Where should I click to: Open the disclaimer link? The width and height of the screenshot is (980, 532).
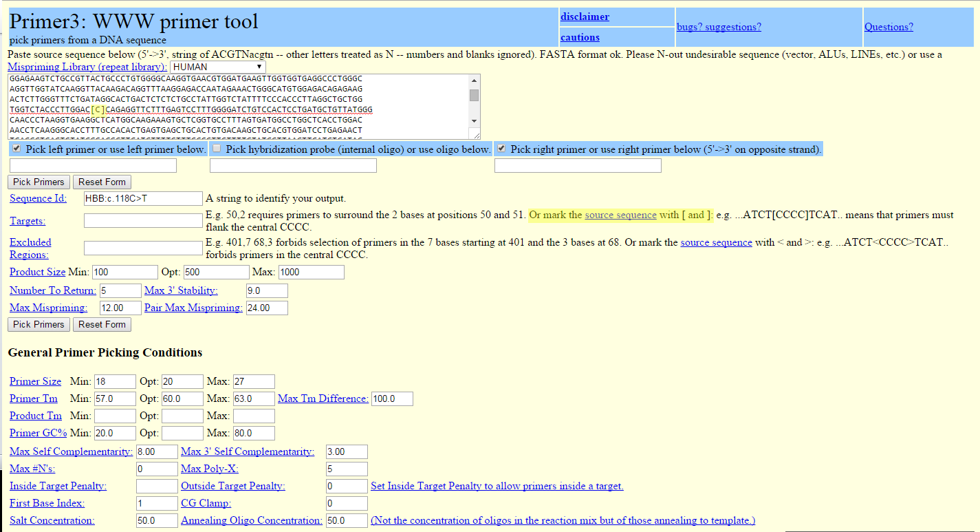[x=585, y=17]
